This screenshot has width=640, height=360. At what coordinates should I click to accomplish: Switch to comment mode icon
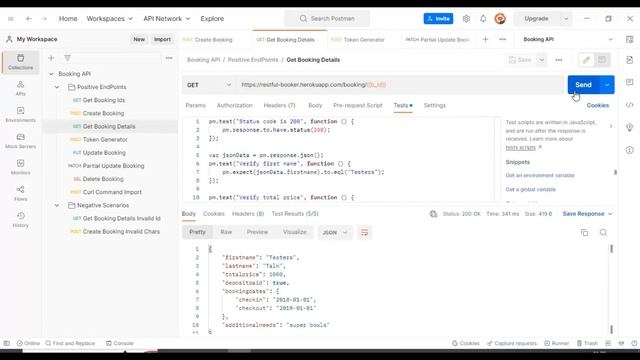[602, 60]
